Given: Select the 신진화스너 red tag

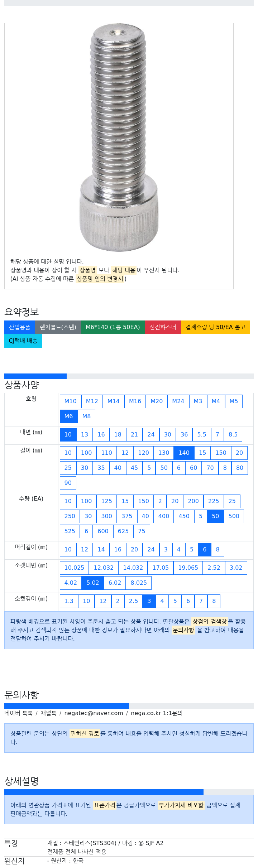Looking at the screenshot, I should point(163,327).
